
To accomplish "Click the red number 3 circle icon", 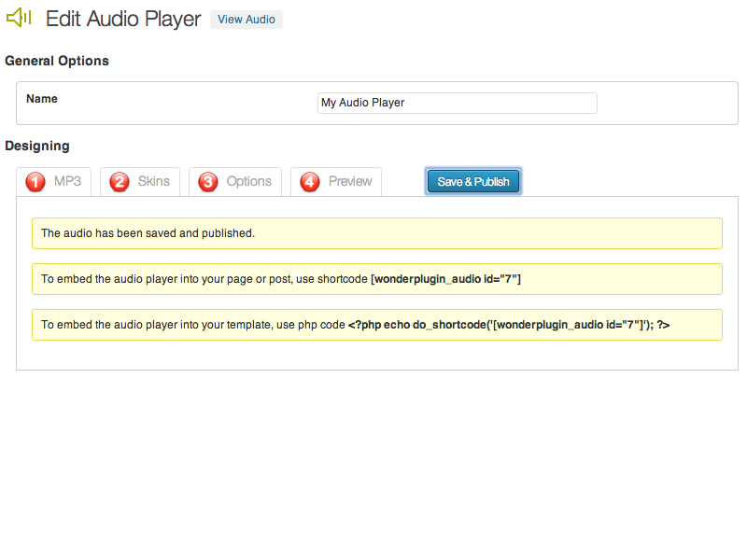I will (x=208, y=182).
